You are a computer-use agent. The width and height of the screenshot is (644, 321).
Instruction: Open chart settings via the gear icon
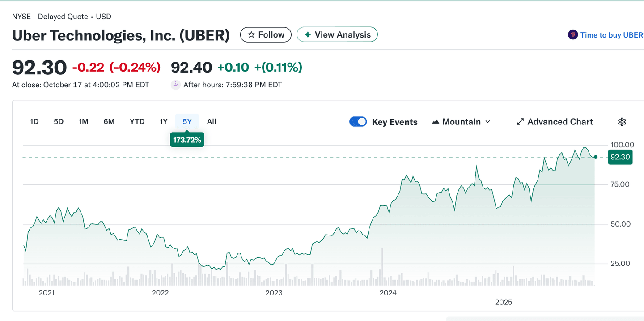point(622,121)
